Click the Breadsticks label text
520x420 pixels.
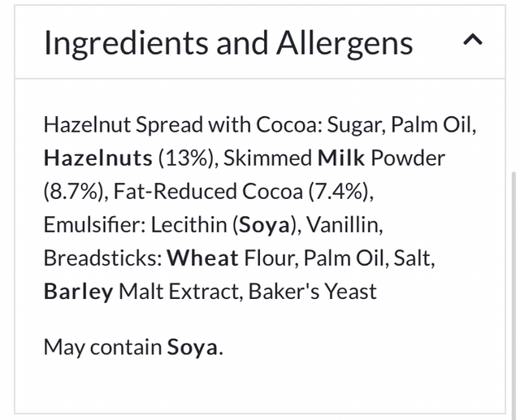click(x=102, y=258)
